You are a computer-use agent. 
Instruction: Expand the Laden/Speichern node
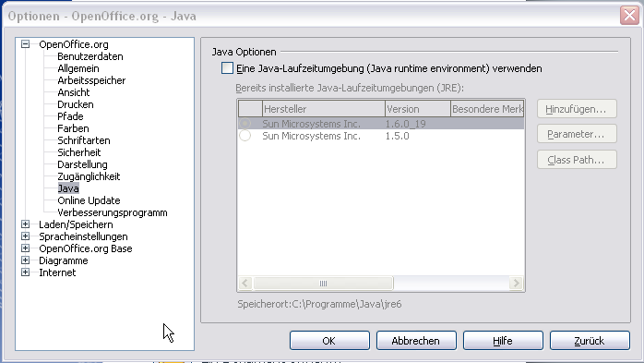coord(26,224)
